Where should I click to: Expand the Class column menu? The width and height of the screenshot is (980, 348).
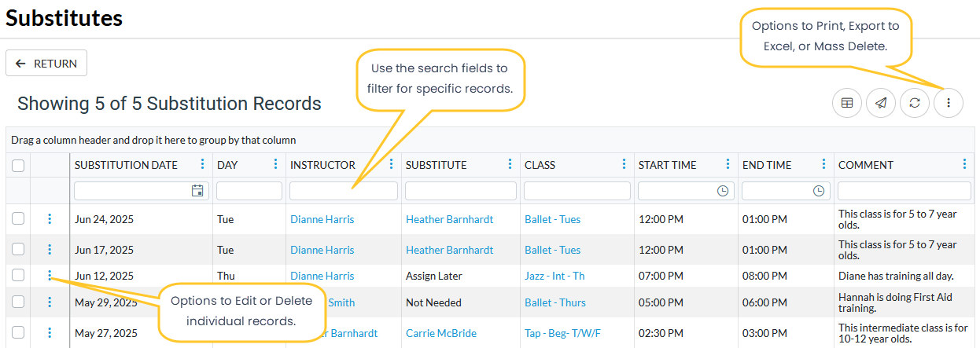pyautogui.click(x=624, y=164)
